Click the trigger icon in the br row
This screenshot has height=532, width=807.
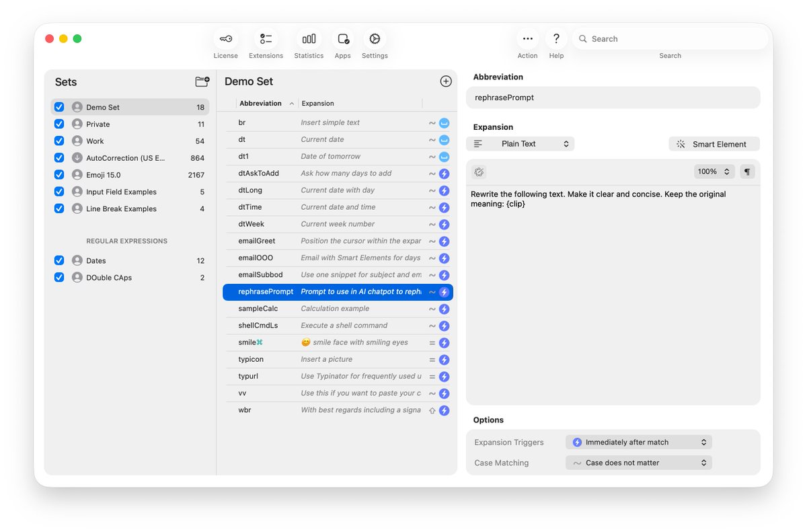click(x=444, y=123)
